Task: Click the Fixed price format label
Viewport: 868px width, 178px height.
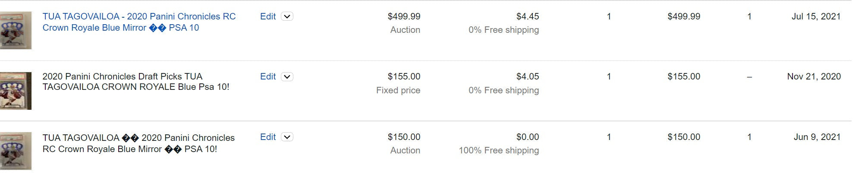Action: [x=398, y=90]
